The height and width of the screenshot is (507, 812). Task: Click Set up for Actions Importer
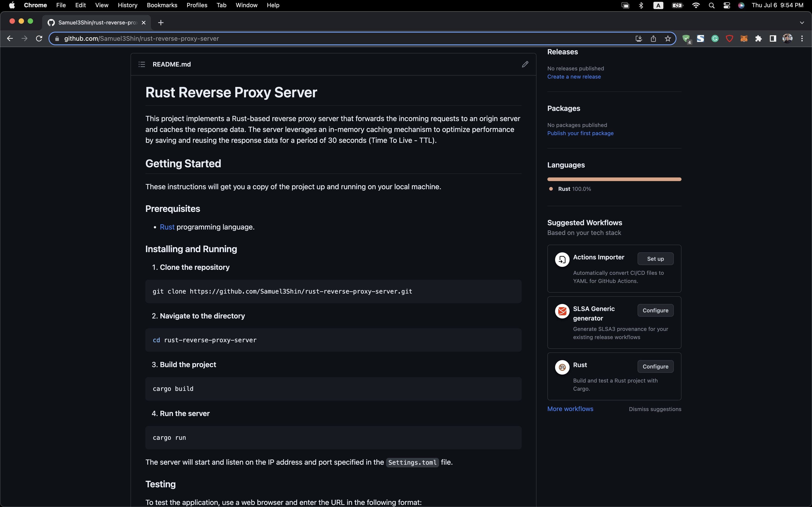point(655,259)
